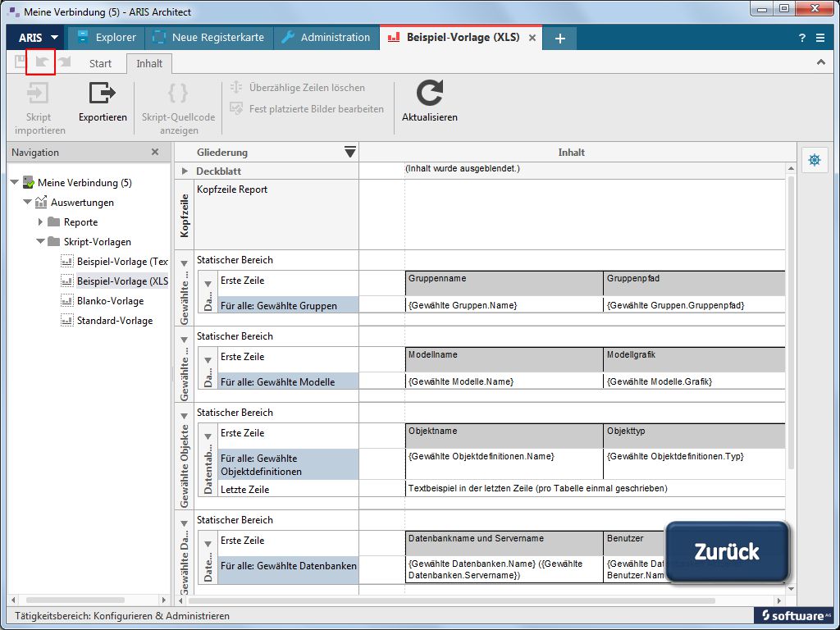Select the Letzte Zeile row
This screenshot has height=630, width=840.
click(x=288, y=489)
